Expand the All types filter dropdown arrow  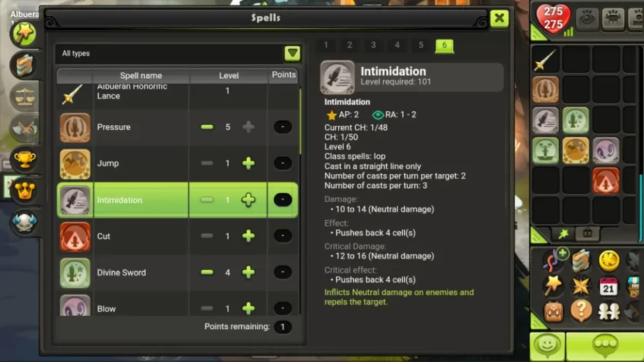292,54
